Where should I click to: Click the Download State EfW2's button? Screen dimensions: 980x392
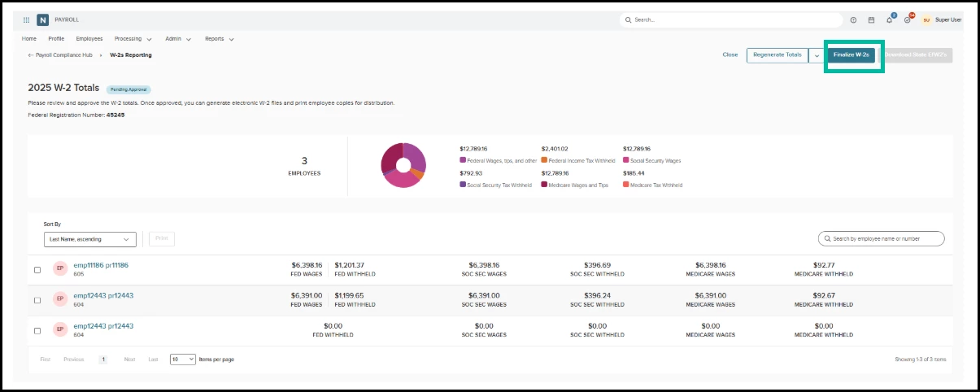(x=918, y=55)
